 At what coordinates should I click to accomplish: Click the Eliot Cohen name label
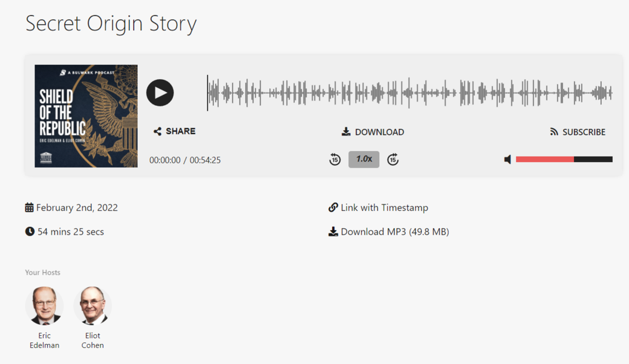pyautogui.click(x=93, y=340)
